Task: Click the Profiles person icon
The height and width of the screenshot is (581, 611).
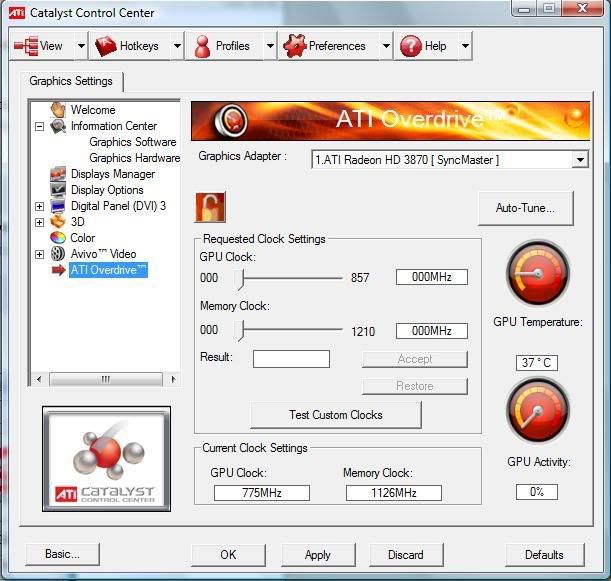Action: click(202, 46)
